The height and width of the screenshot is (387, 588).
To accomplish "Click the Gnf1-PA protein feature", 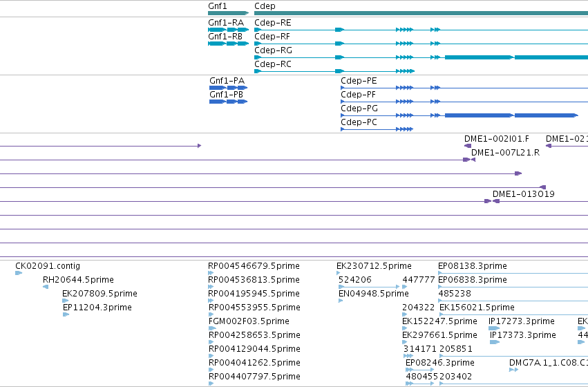I will click(x=229, y=88).
